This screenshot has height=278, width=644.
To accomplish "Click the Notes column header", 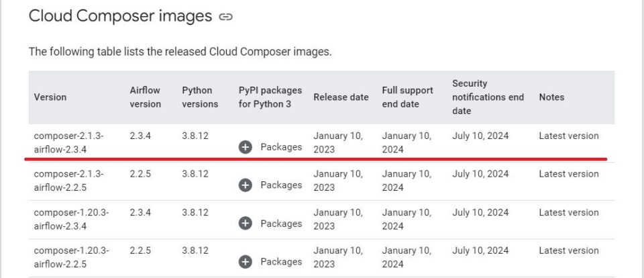I will pyautogui.click(x=551, y=97).
